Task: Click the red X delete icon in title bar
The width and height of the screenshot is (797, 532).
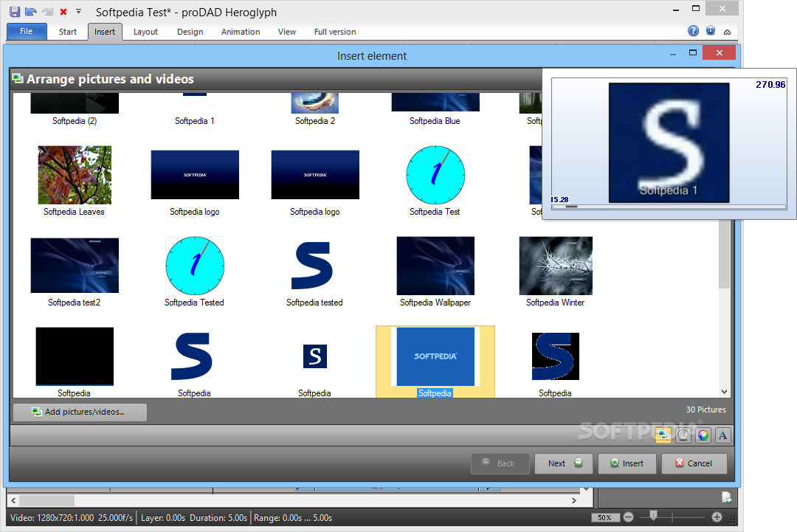Action: pyautogui.click(x=63, y=12)
